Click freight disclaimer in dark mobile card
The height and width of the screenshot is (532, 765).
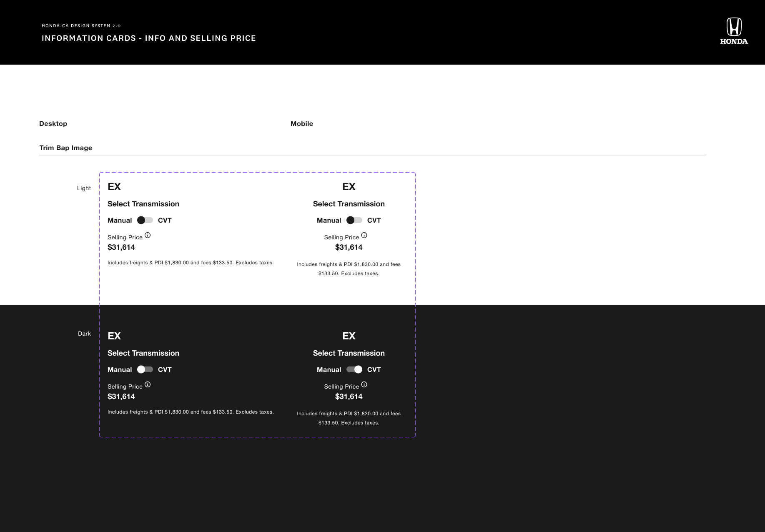pos(349,418)
